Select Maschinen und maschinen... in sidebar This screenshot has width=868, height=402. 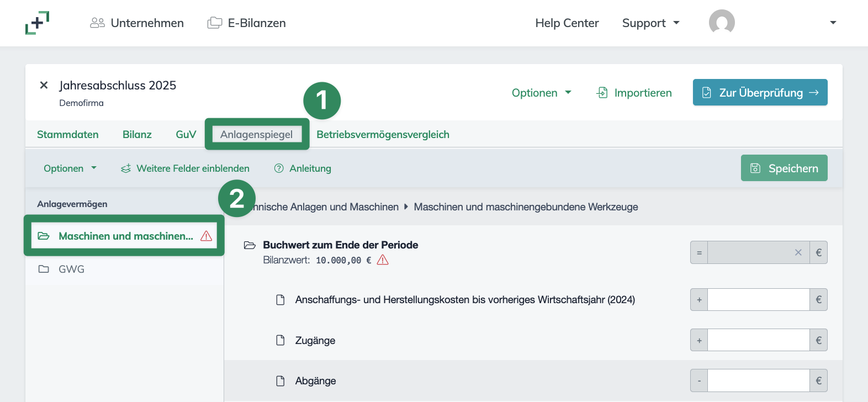click(x=124, y=236)
